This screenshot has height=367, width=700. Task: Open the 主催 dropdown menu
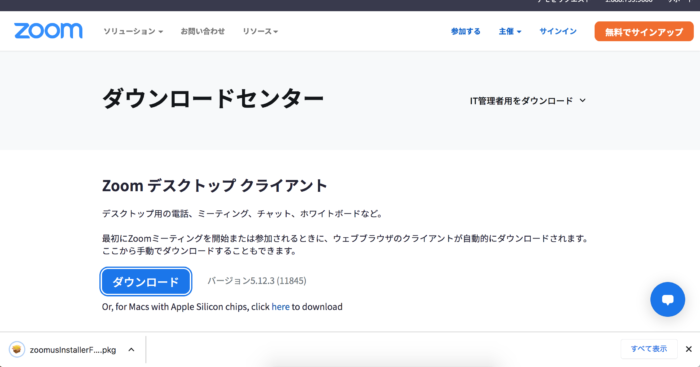tap(510, 32)
